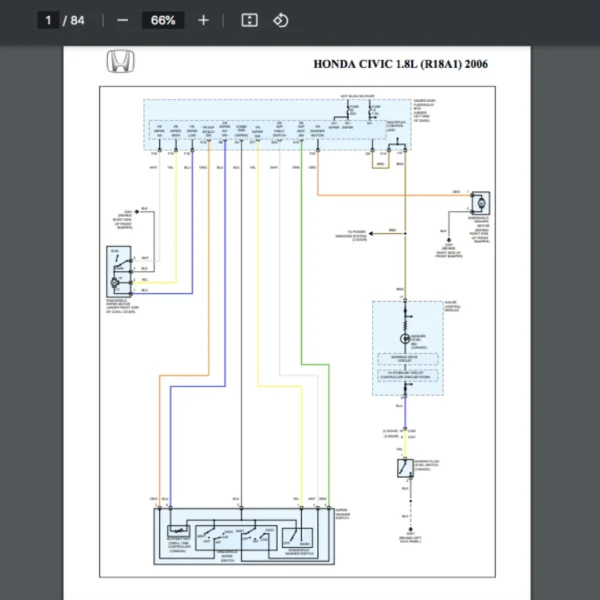The width and height of the screenshot is (600, 600).
Task: Click the 66% zoom level field
Action: [x=163, y=20]
